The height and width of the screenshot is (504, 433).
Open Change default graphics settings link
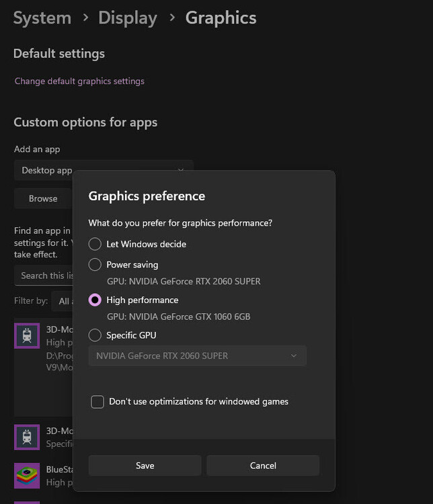pos(79,81)
